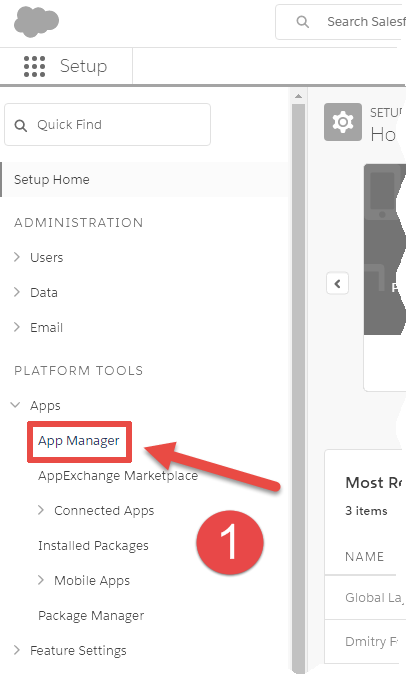
Task: Expand the Connected Apps chevron
Action: (x=41, y=510)
